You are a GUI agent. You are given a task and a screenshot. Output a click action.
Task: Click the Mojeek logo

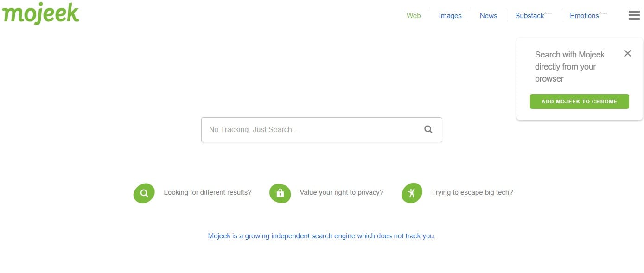click(40, 13)
